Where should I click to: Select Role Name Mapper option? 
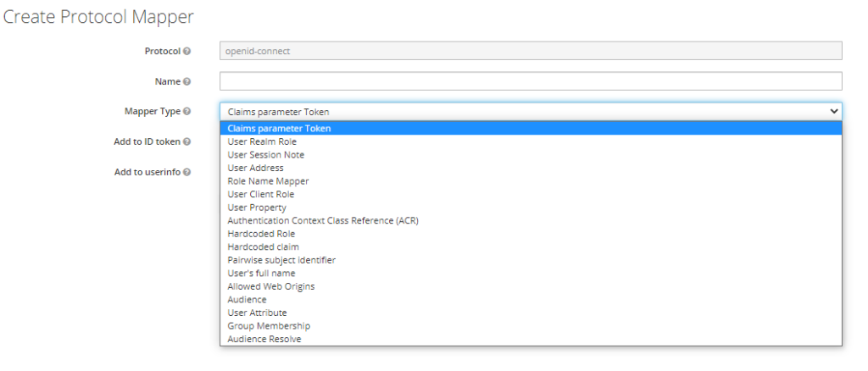coord(268,181)
